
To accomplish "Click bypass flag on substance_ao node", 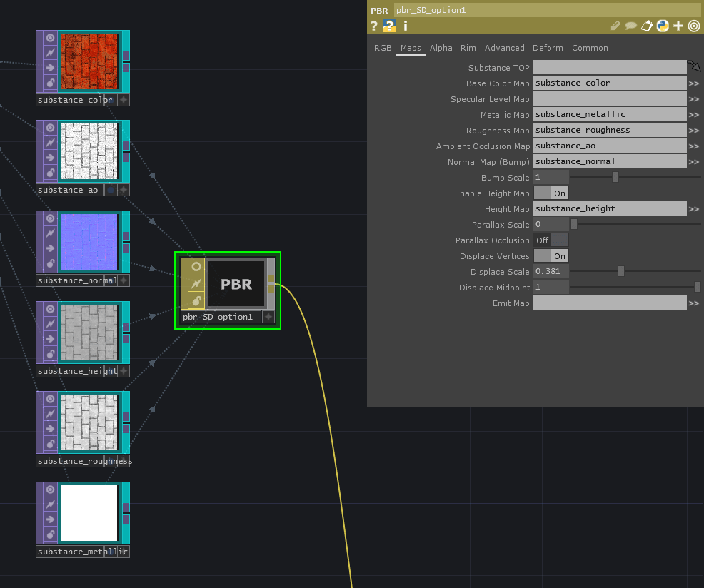I will click(x=50, y=143).
